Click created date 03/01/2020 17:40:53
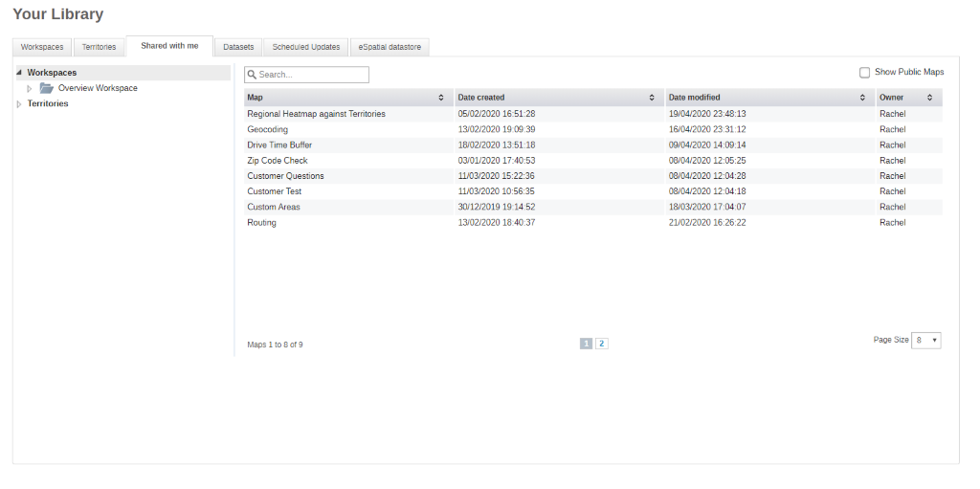This screenshot has height=489, width=980. point(497,161)
